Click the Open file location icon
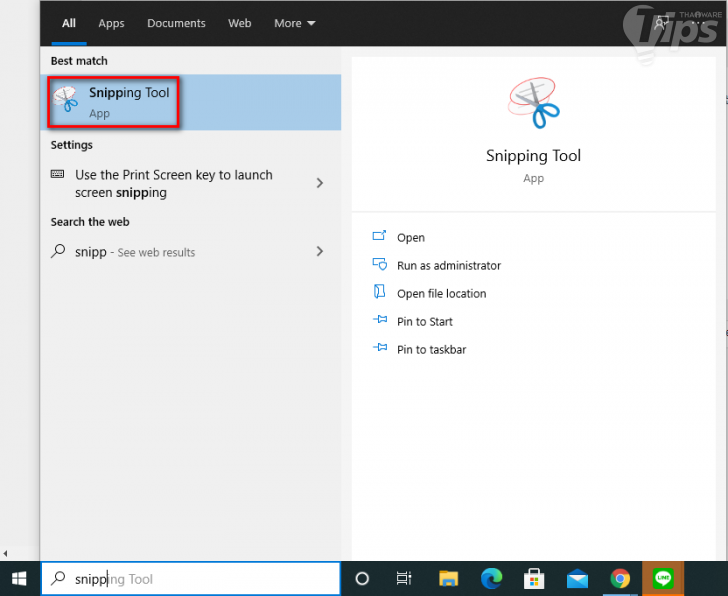The width and height of the screenshot is (728, 596). 379,292
